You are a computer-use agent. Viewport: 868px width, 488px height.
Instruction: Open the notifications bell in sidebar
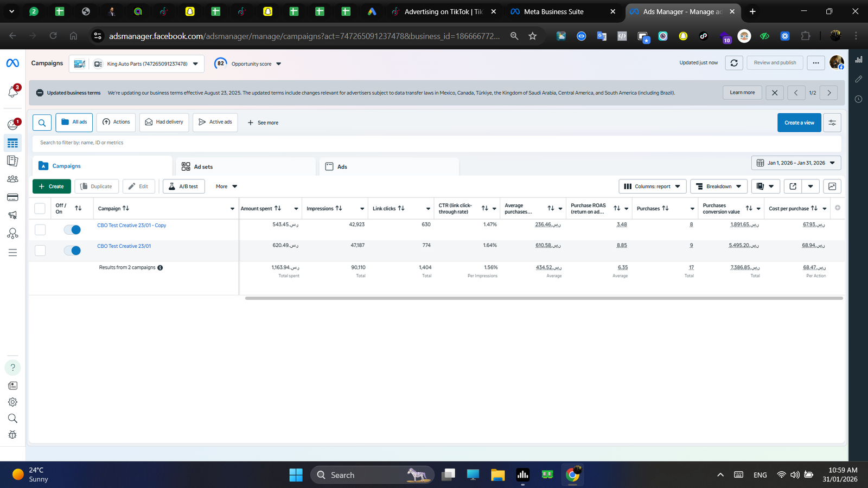point(13,92)
